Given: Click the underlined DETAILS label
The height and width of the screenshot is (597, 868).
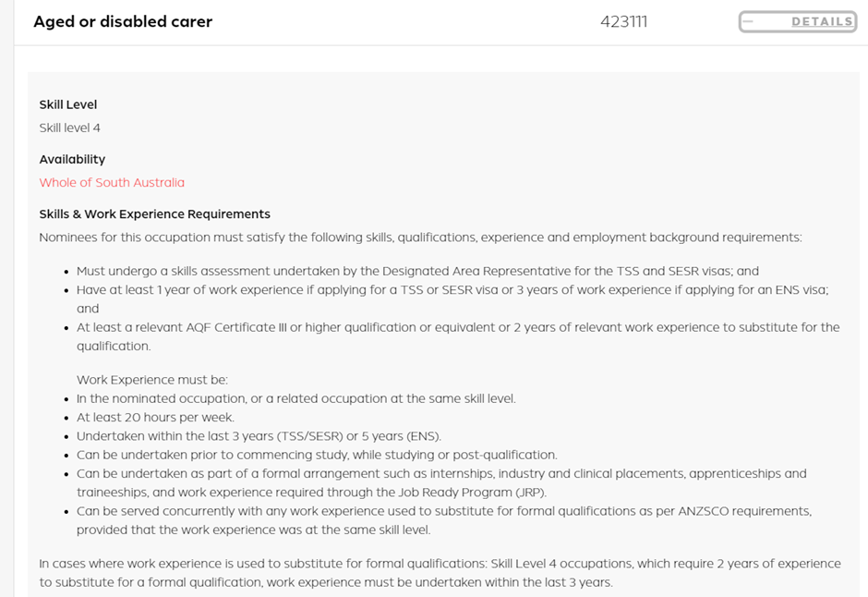Looking at the screenshot, I should tap(822, 21).
